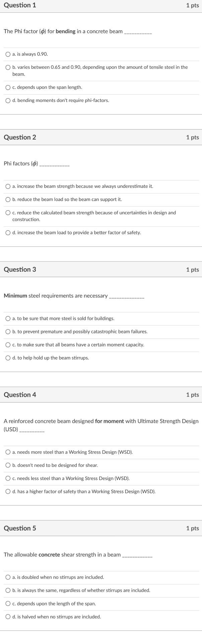This screenshot has width=202, height=644.
Task: Select 'needs less steel than a Working Stress Design'
Action: pyautogui.click(x=7, y=478)
